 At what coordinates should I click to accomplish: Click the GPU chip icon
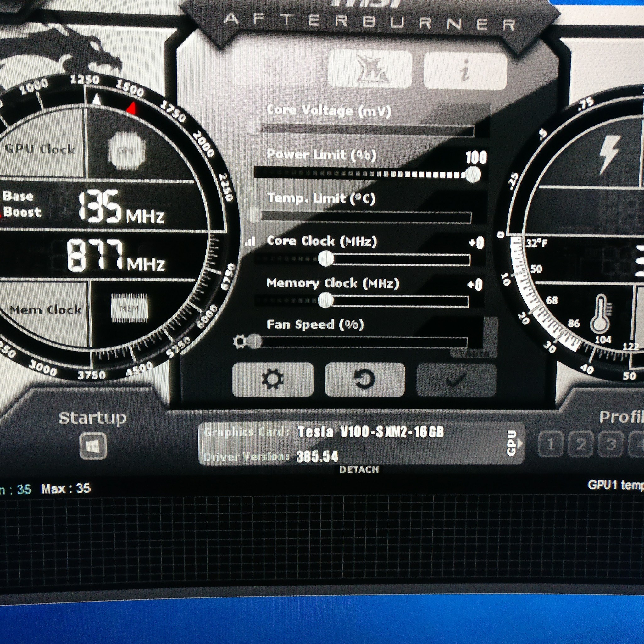tap(127, 151)
